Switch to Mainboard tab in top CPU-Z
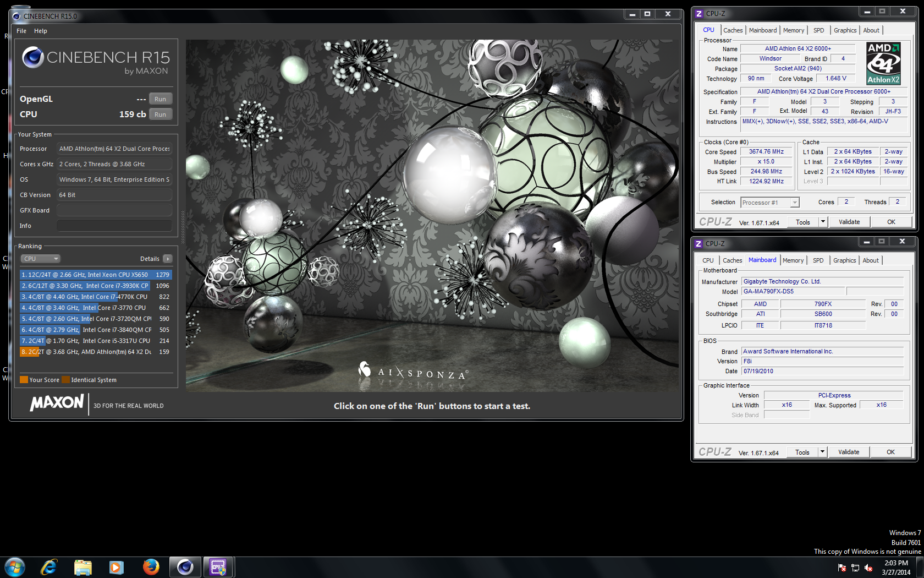Image resolution: width=924 pixels, height=578 pixels. [x=763, y=30]
